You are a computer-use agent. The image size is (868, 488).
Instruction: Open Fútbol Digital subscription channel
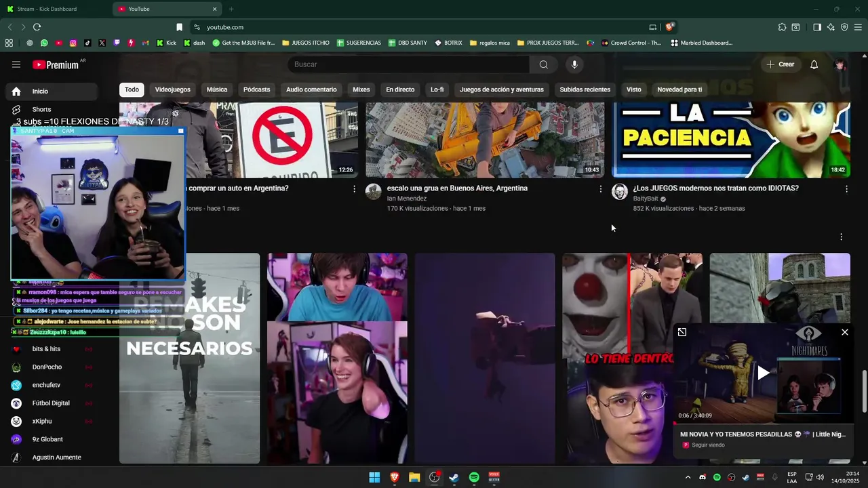pos(51,403)
